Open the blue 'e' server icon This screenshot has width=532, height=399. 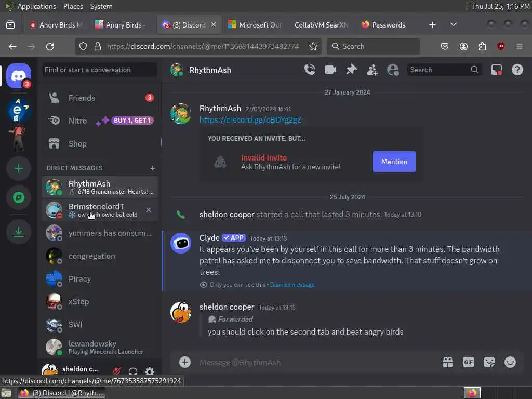[x=17, y=110]
